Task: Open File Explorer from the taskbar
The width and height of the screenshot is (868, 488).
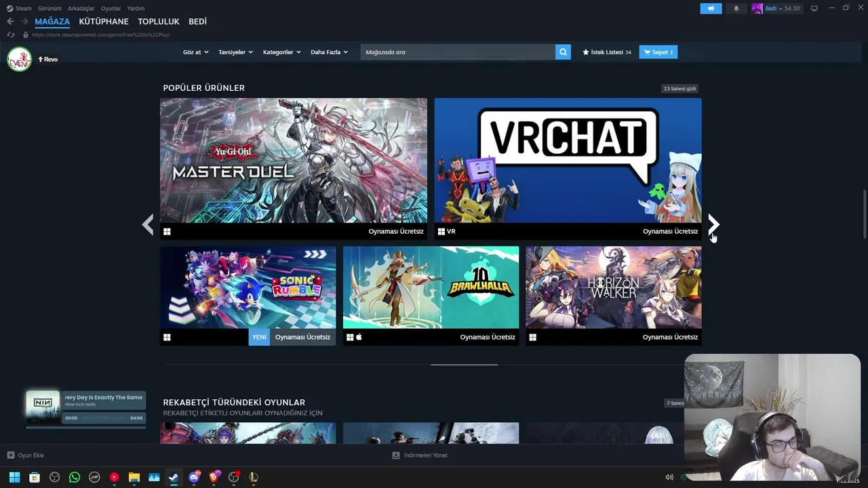Action: pos(134,477)
